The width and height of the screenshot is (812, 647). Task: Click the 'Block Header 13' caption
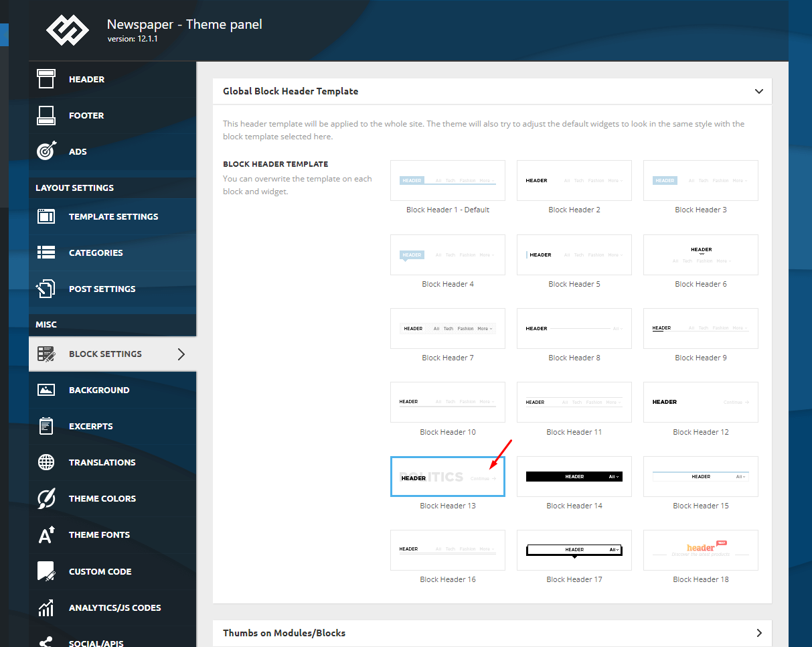[448, 506]
